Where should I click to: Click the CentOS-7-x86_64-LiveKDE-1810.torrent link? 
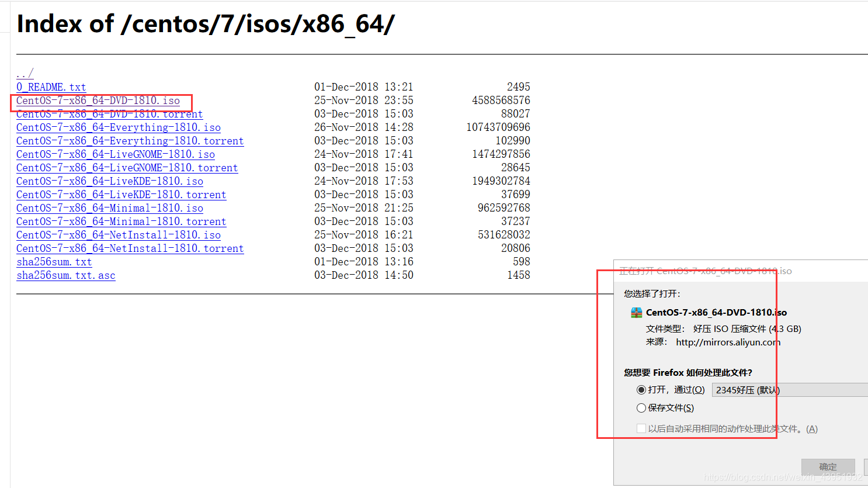coord(121,195)
